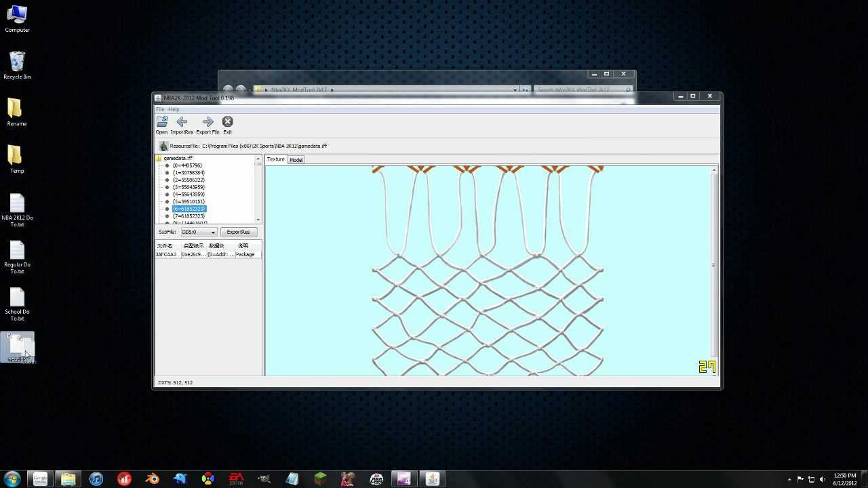Click the Java mod tool taskbar icon

pos(433,479)
